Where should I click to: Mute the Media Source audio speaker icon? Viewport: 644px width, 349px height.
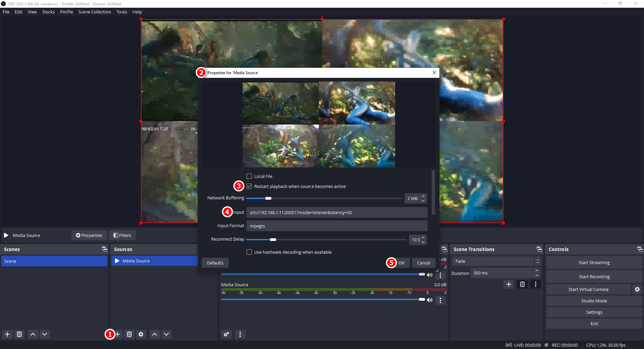[x=430, y=300]
